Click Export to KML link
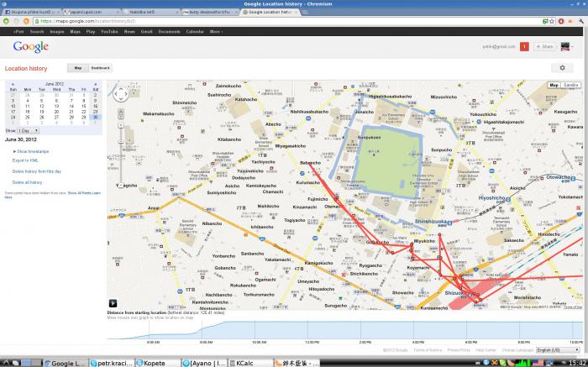Screen dimensions: 588x367 [25, 160]
